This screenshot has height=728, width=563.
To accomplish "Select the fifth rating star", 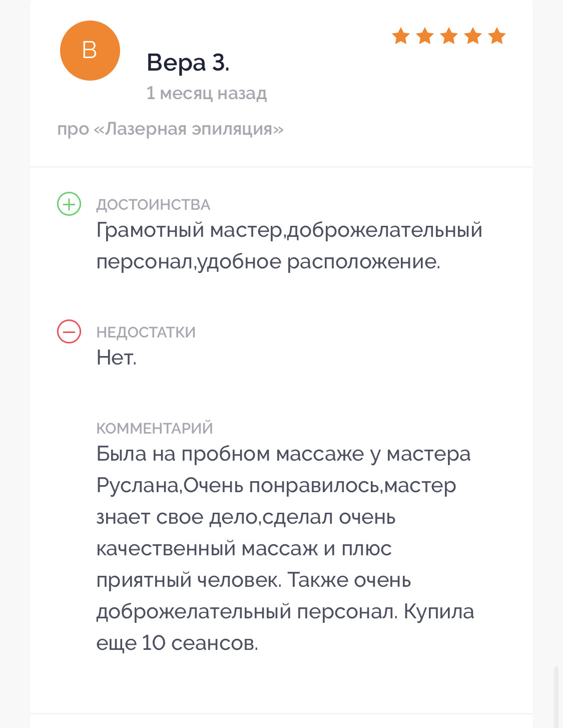I will (497, 36).
